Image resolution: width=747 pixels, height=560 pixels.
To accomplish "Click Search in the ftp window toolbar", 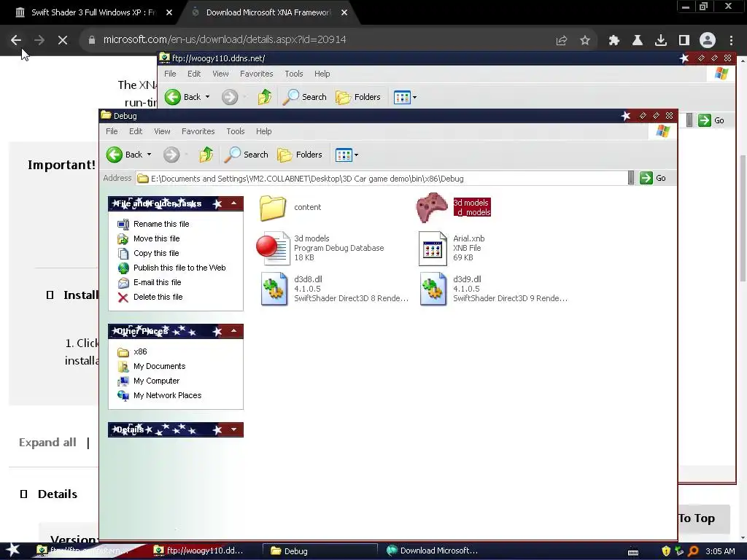I will [304, 97].
